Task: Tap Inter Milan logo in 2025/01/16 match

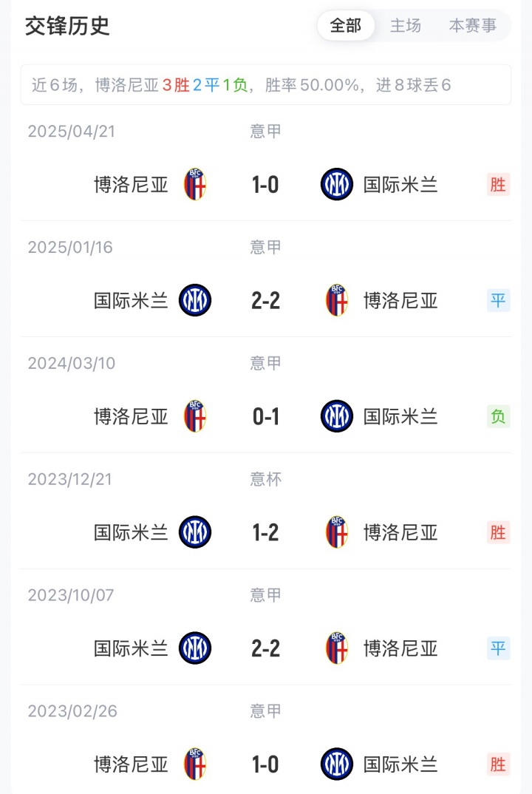Action: (195, 301)
